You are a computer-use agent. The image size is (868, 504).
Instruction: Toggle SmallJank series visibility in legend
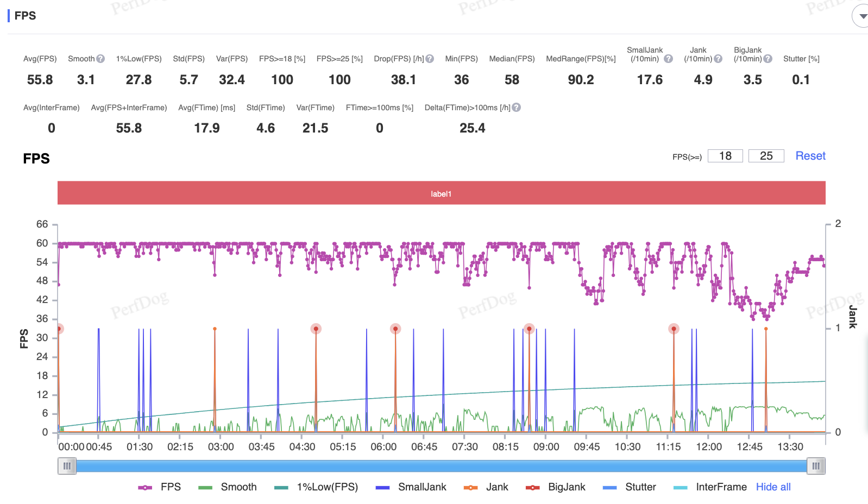coord(411,487)
